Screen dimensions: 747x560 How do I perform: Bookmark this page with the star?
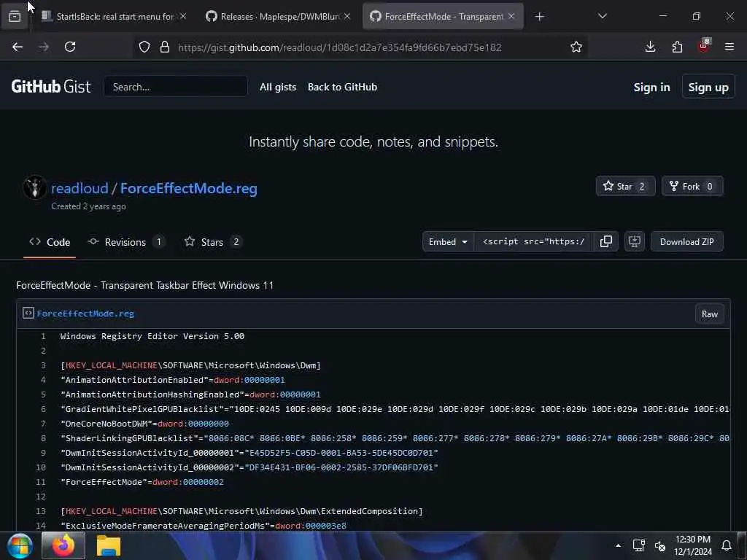[576, 47]
